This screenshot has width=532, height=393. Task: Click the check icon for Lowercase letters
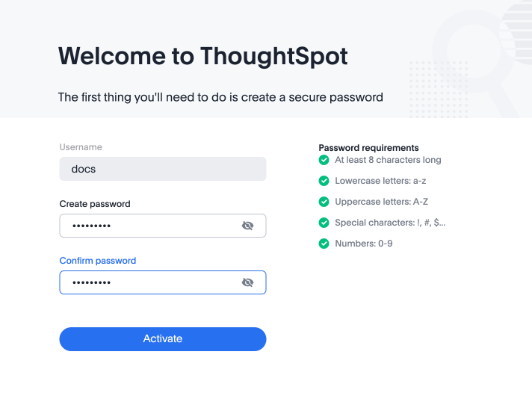(324, 181)
